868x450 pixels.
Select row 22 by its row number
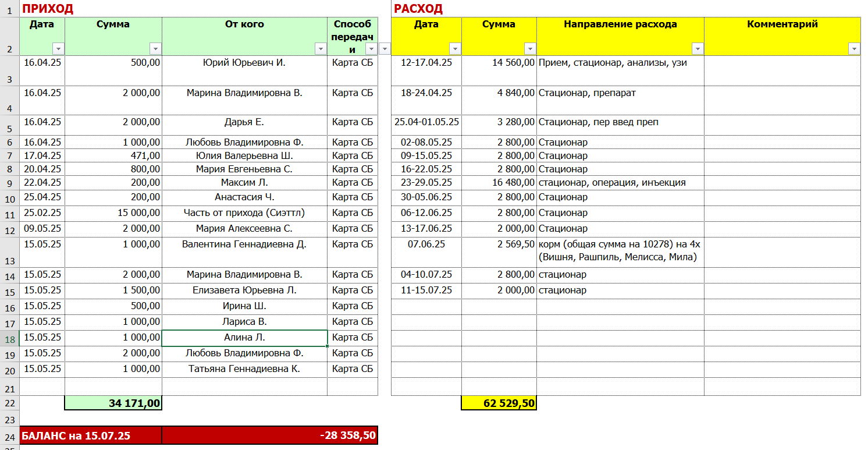point(9,403)
